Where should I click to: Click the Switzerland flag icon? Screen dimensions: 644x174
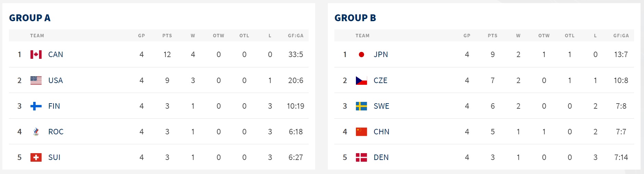[36, 157]
